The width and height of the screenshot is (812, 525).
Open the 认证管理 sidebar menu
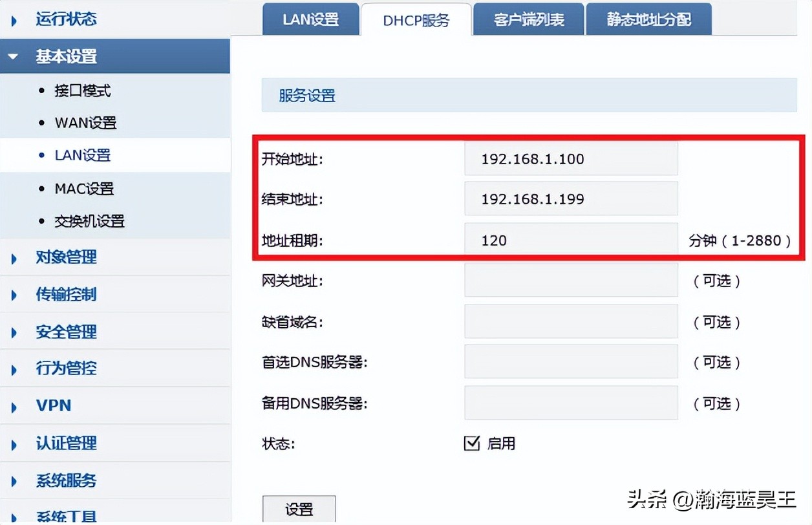[65, 443]
